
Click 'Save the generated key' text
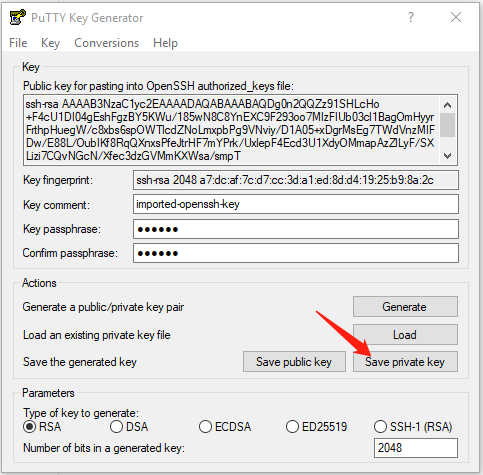point(80,362)
